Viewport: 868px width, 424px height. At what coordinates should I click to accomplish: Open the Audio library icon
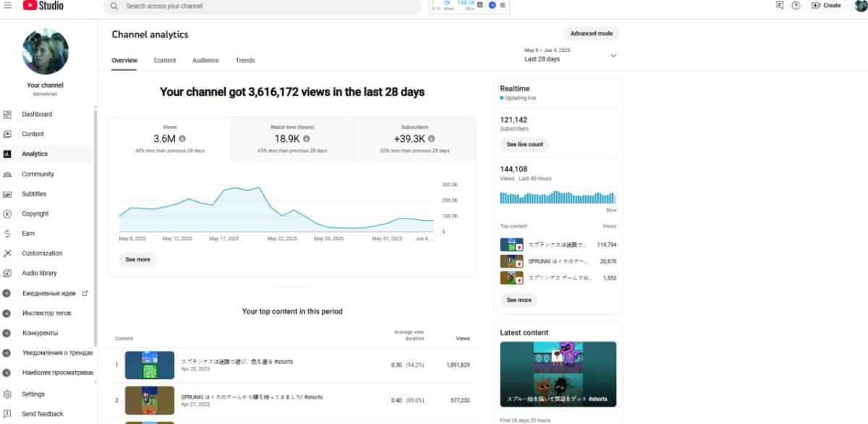pos(7,274)
